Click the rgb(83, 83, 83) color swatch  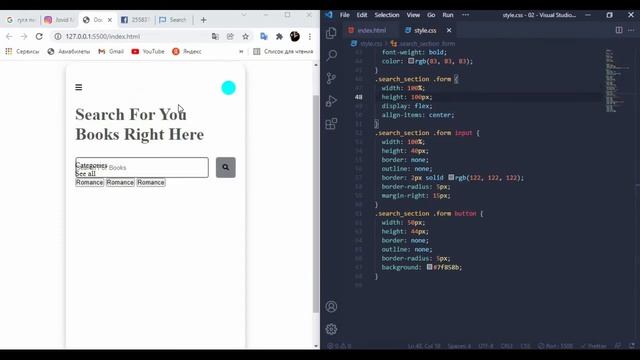coord(411,61)
